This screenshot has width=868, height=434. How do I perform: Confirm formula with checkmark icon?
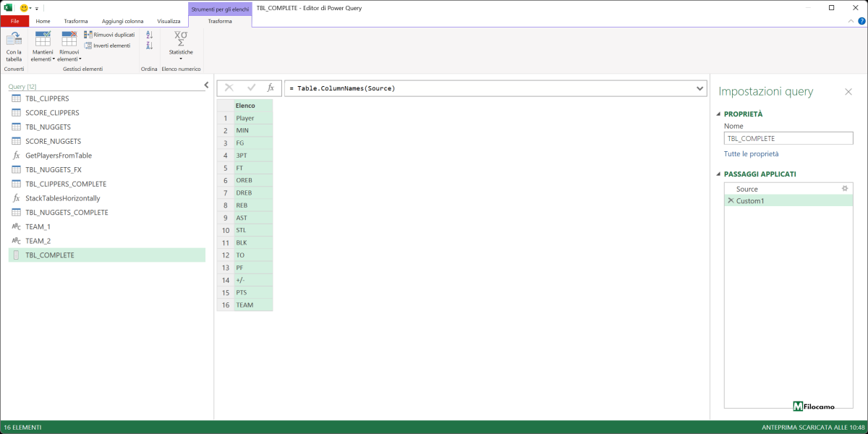tap(251, 88)
